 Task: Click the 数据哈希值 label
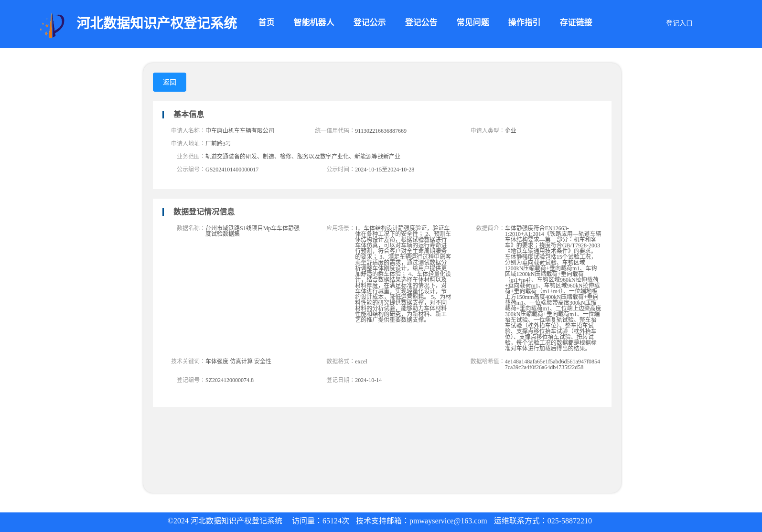(x=487, y=361)
